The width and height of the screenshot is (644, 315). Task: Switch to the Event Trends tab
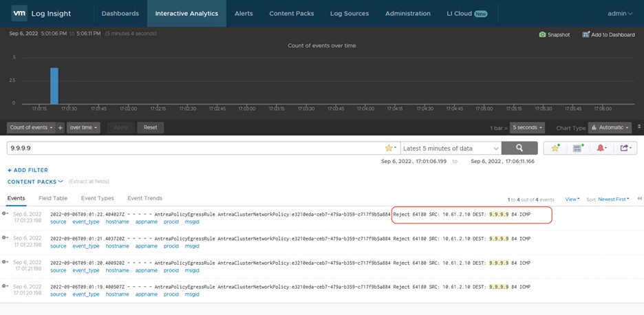point(144,198)
